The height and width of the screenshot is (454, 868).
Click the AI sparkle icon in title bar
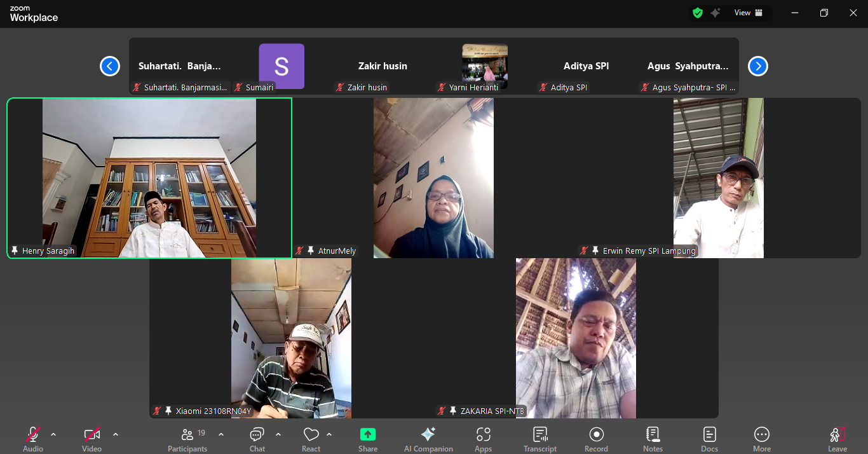coord(715,13)
